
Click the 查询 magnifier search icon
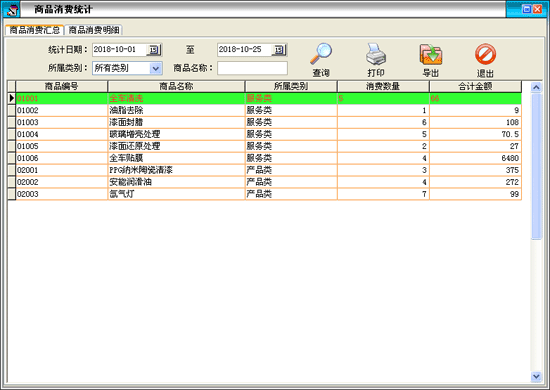(321, 54)
